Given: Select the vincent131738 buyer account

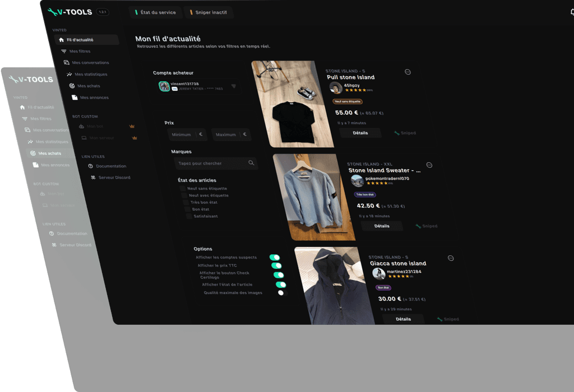Looking at the screenshot, I should (198, 86).
